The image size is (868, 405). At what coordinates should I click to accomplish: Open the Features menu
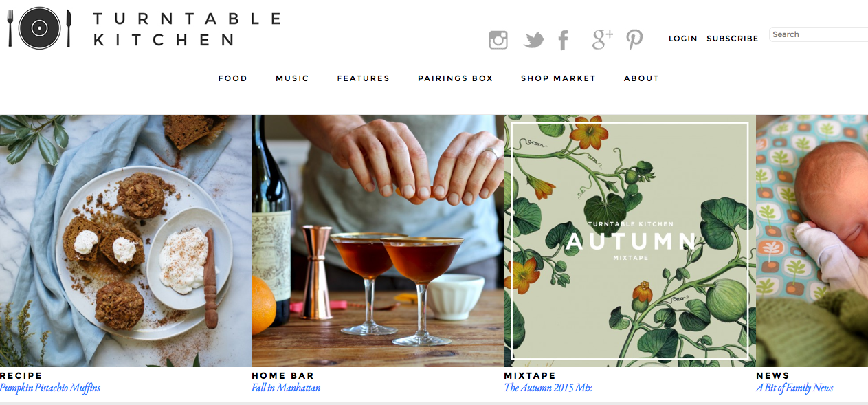[363, 78]
